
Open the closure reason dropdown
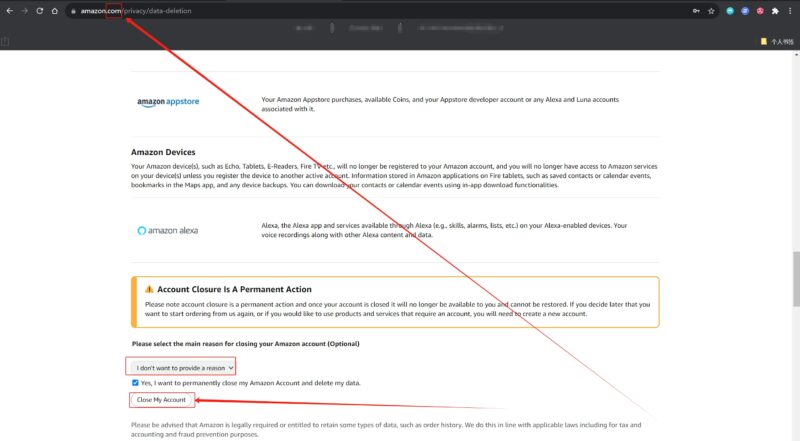(181, 367)
